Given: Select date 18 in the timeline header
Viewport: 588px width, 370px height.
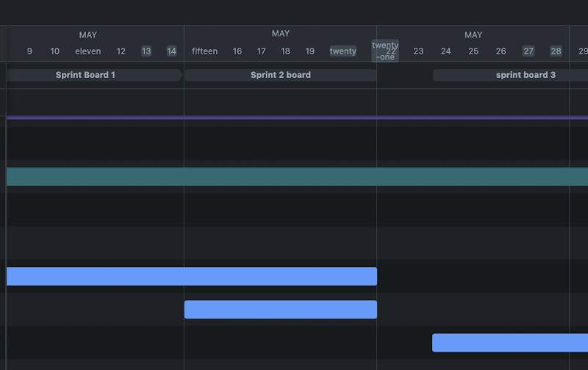Looking at the screenshot, I should 285,51.
